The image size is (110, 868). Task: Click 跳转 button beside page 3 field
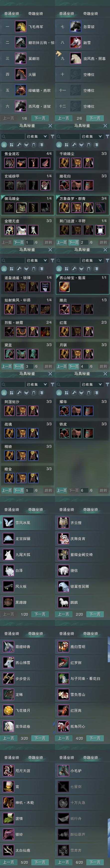coord(48,367)
